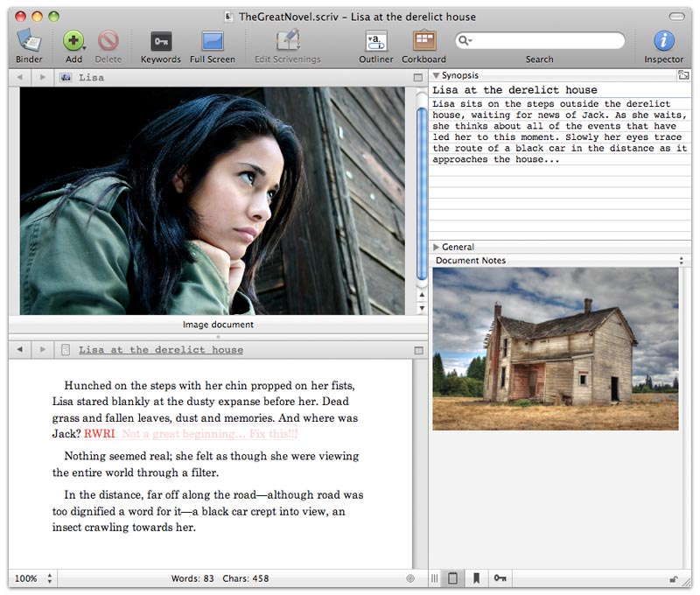Expand the General section
Viewport: 700px width, 595px height.
(x=437, y=248)
